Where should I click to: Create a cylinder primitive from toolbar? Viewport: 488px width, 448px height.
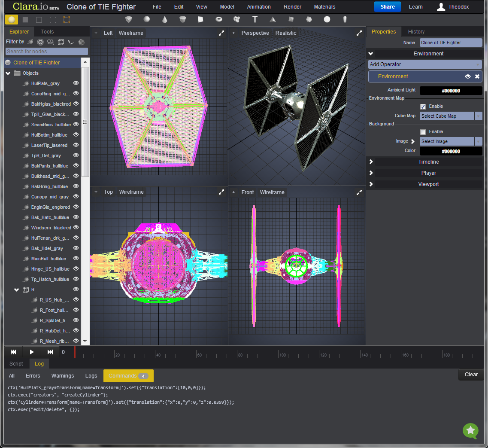click(183, 19)
